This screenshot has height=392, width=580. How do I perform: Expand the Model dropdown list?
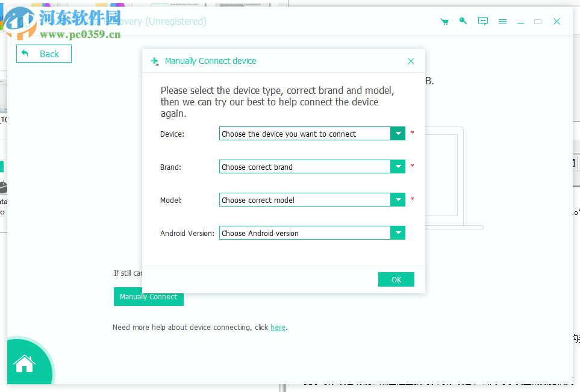(307, 199)
